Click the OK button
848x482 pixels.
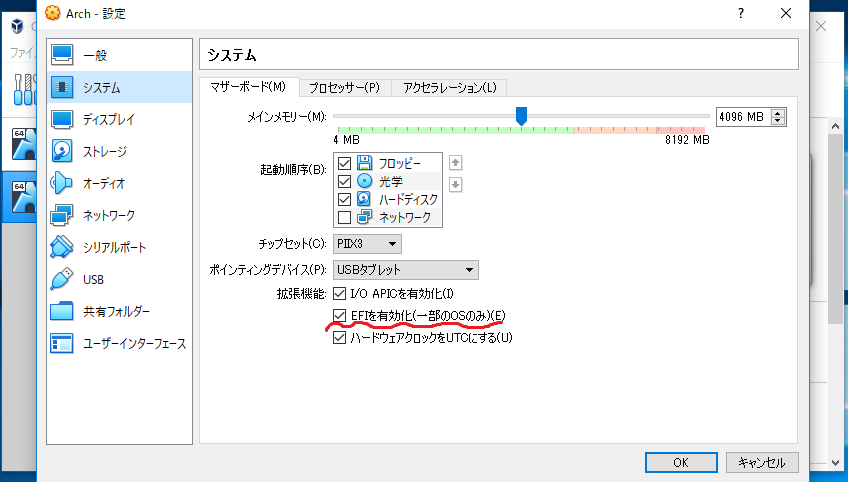[x=681, y=463]
